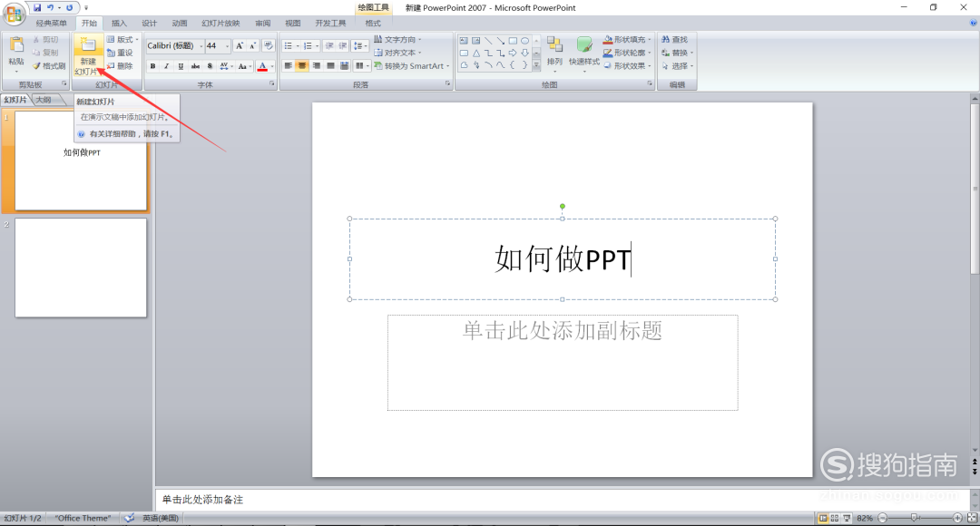Switch to Slide Sorter view in status bar
The image size is (980, 526).
[x=835, y=518]
